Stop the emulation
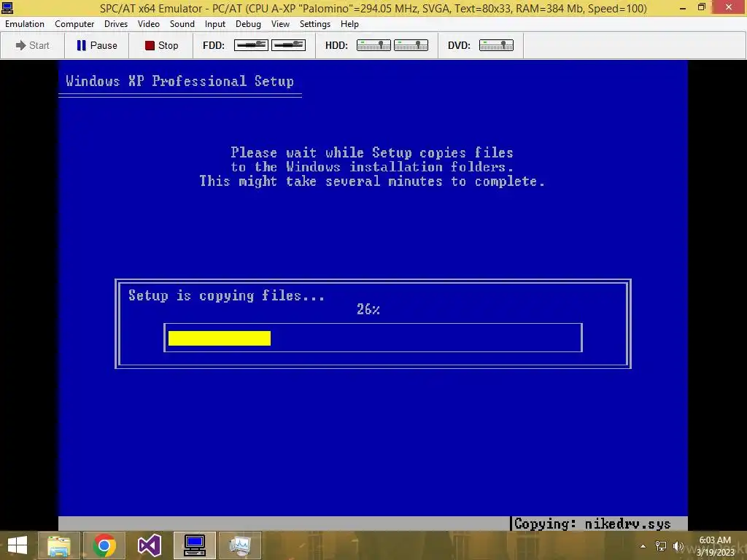This screenshot has height=560, width=747. point(161,45)
